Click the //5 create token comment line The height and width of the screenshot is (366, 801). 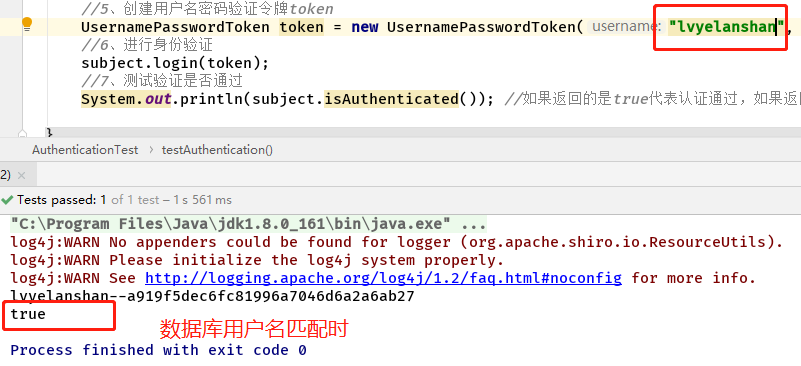click(207, 9)
